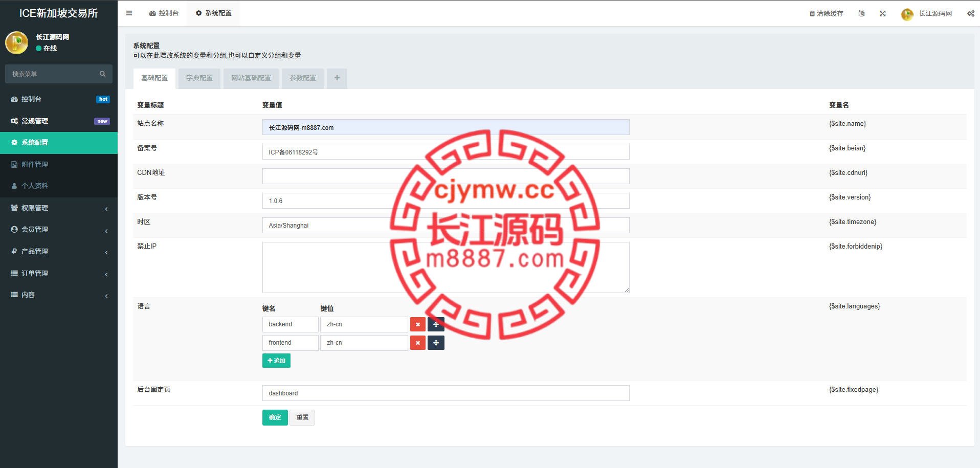Expand the 订单管理 sidebar group
This screenshot has height=468, width=980.
(59, 273)
